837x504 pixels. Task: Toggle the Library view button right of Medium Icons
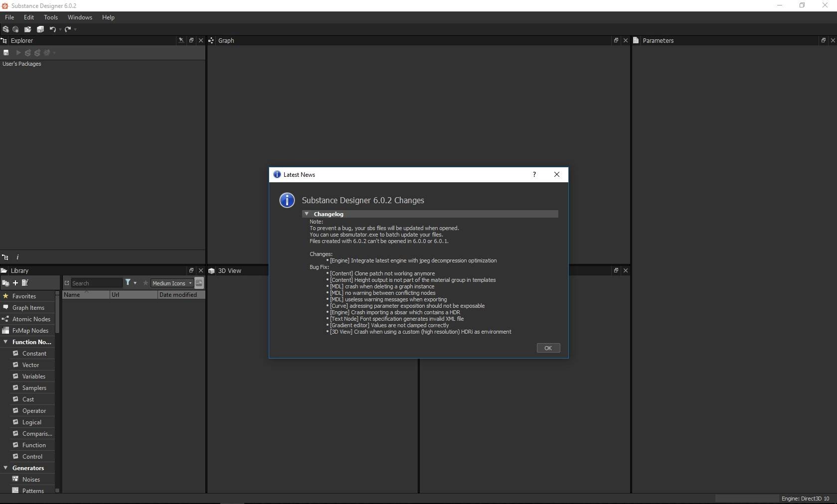click(199, 283)
